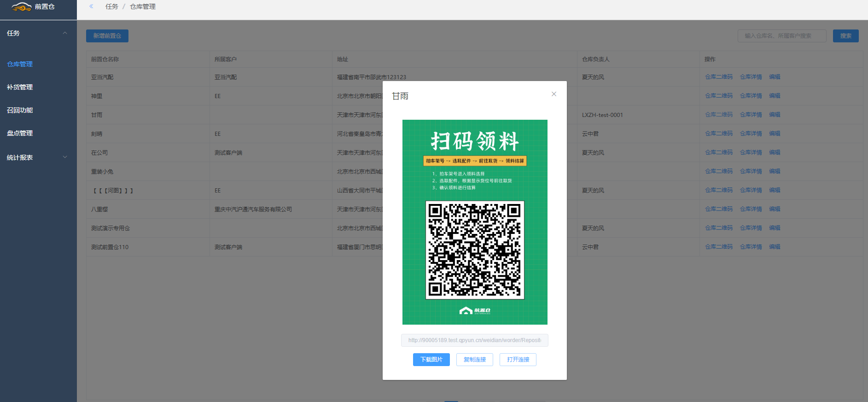Click the 测试前置仓110 name cell
Screen dimensions: 868x402
pos(110,247)
